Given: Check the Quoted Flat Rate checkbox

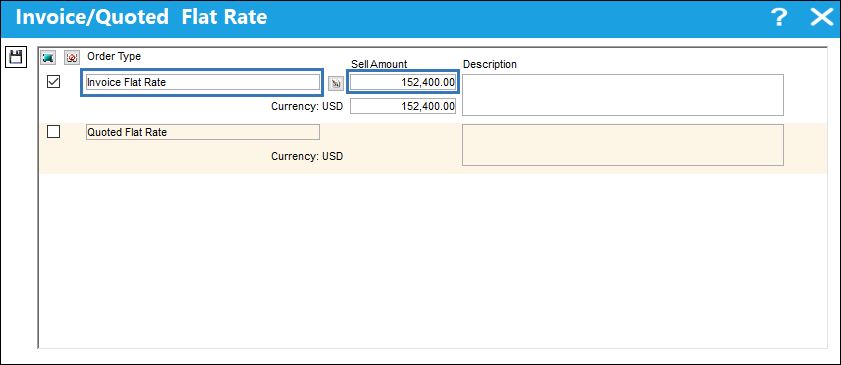Looking at the screenshot, I should tap(54, 131).
